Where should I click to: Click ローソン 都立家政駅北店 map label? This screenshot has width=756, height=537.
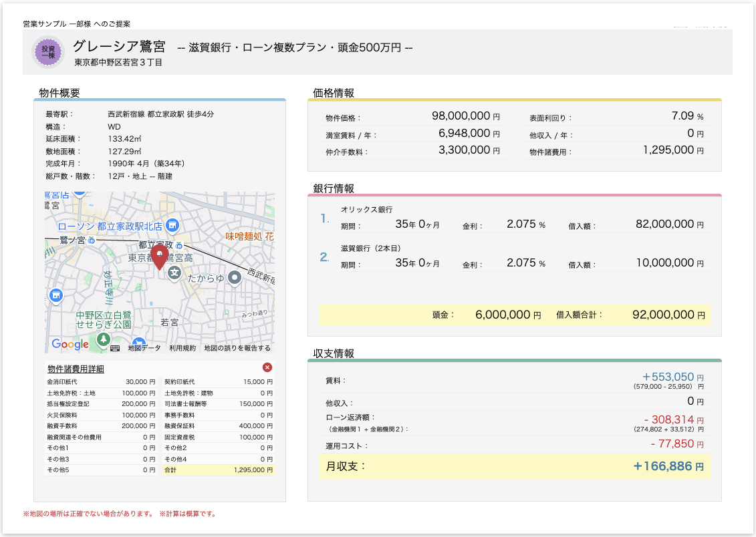(110, 226)
